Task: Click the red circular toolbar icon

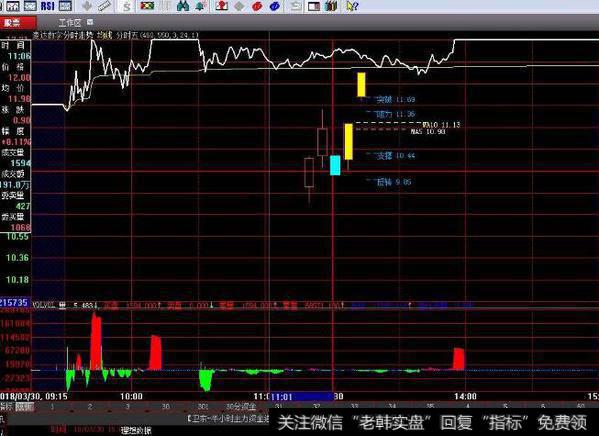Action: [x=257, y=6]
